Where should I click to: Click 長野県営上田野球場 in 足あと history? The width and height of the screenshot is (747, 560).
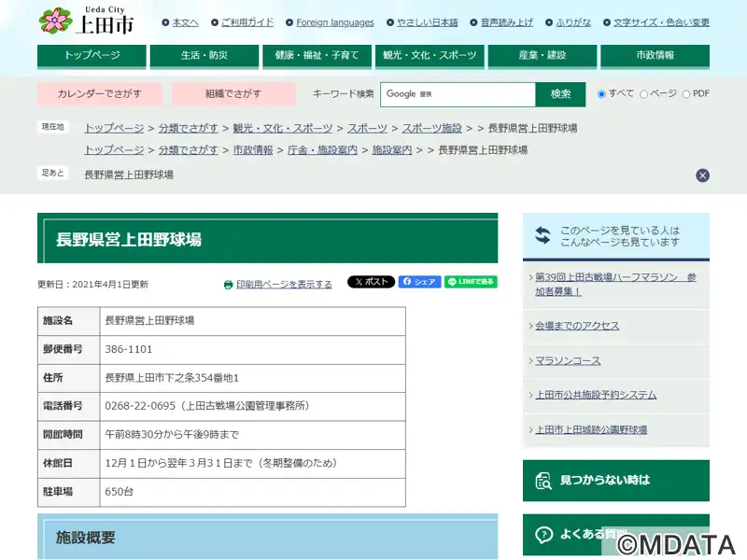click(129, 175)
